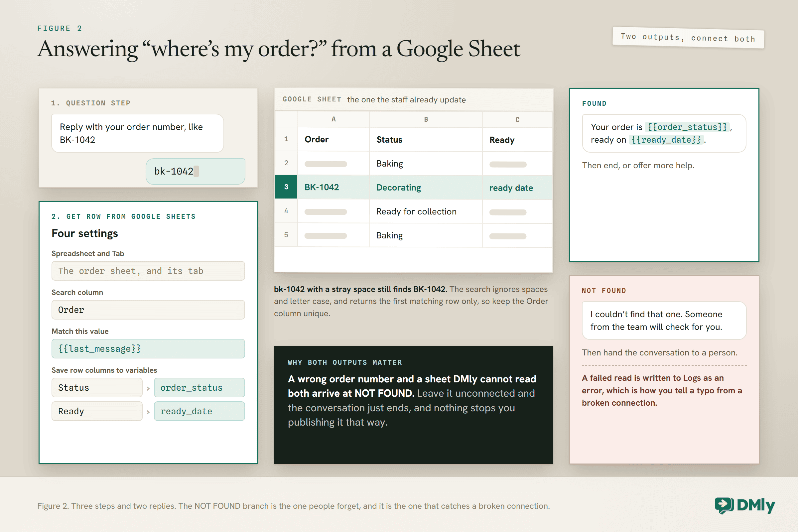The width and height of the screenshot is (798, 532).
Task: Select row number 5 in the sheet
Action: click(286, 235)
